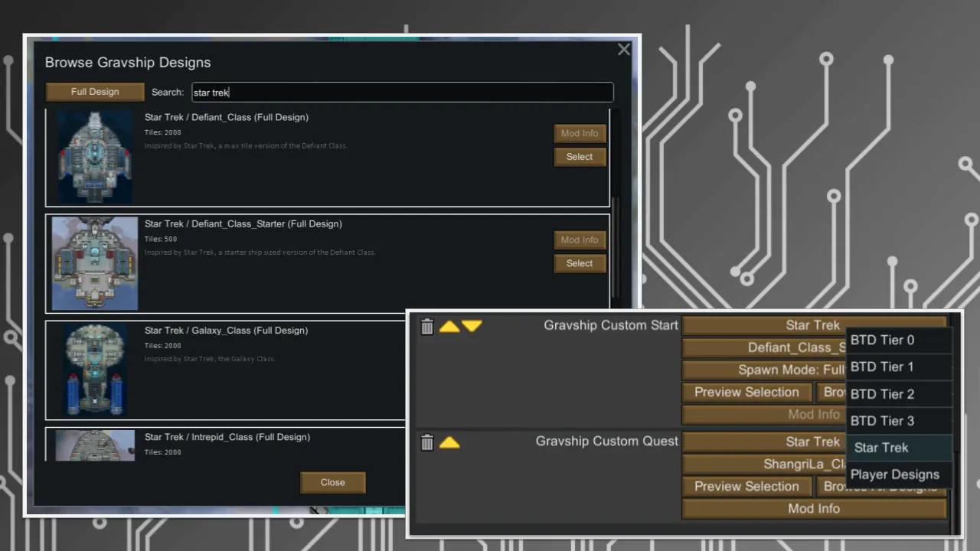Close Browse Gravship Designs with X
The image size is (980, 551).
624,50
